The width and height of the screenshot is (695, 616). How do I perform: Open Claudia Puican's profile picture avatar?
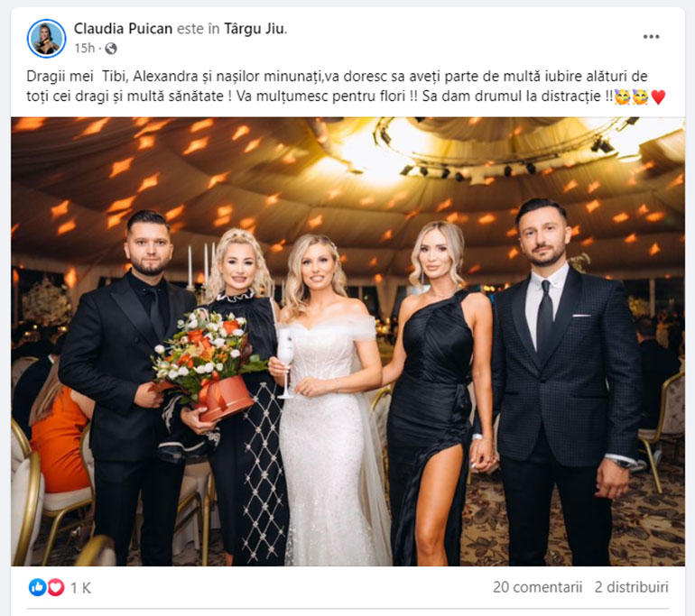click(47, 38)
